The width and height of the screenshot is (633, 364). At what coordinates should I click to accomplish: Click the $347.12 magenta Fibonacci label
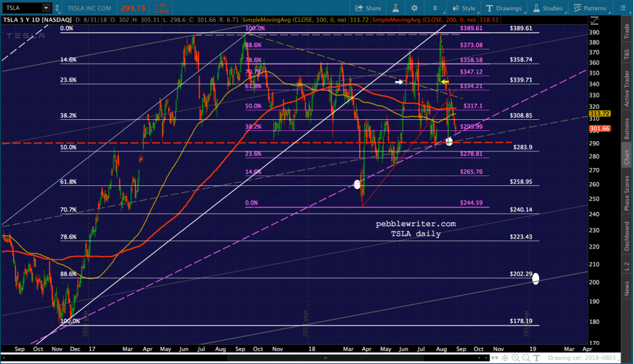(471, 72)
